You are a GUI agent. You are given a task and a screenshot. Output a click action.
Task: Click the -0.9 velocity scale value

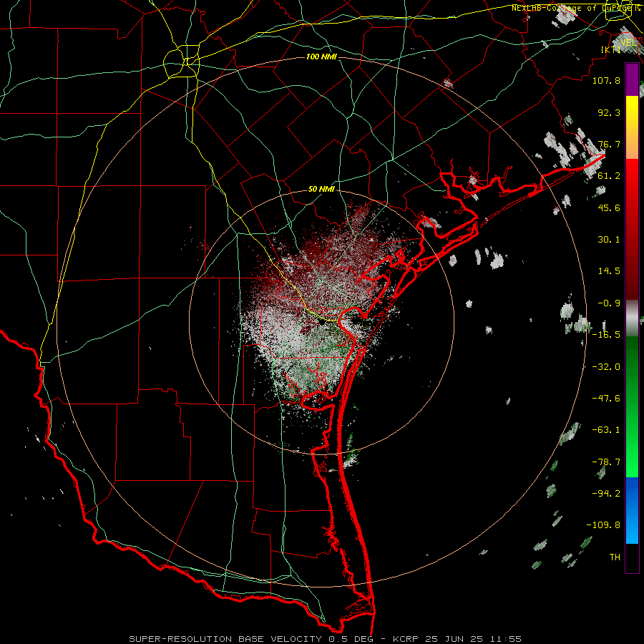click(609, 303)
